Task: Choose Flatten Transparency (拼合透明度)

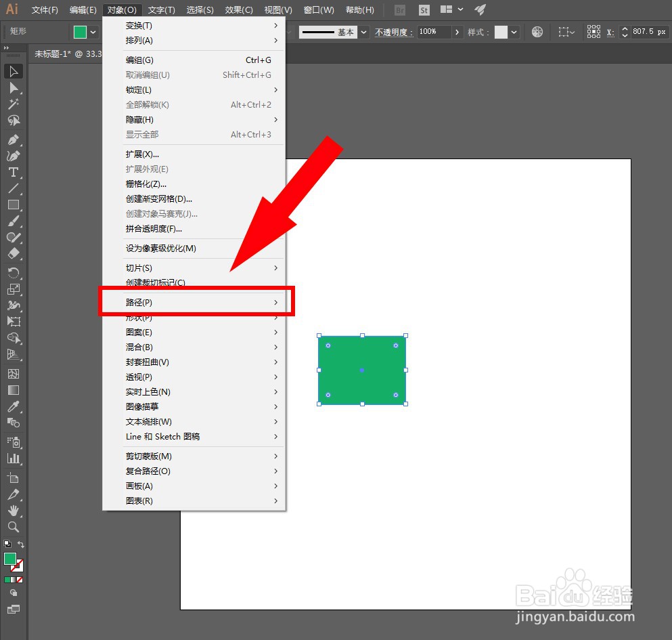Action: pyautogui.click(x=194, y=229)
